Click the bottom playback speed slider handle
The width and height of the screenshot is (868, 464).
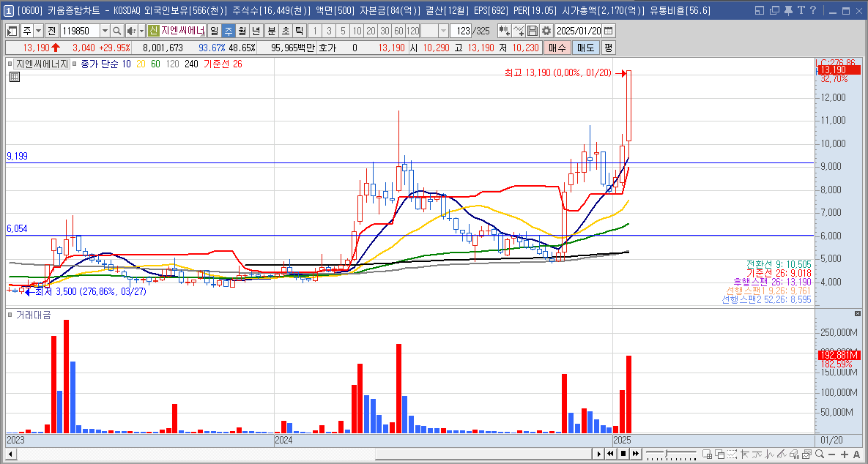[666, 453]
